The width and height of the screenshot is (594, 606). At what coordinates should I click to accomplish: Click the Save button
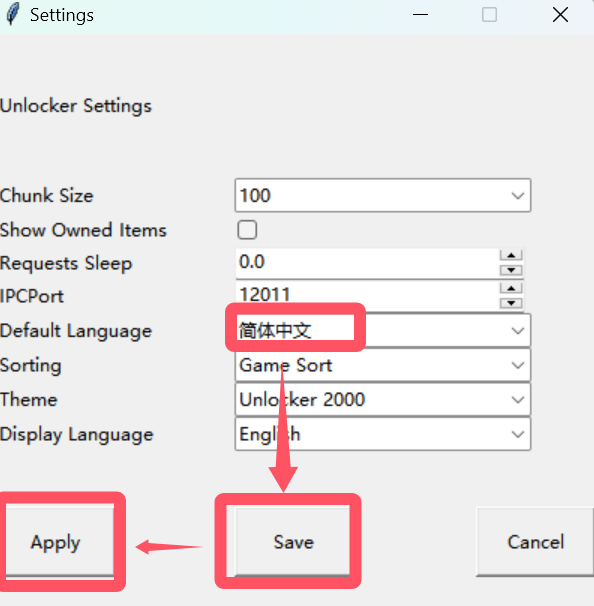point(293,541)
